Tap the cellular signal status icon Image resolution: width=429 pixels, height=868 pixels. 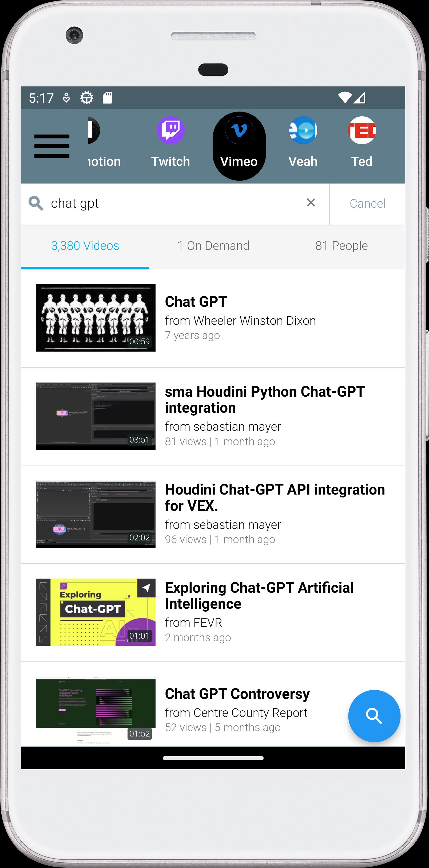[360, 98]
